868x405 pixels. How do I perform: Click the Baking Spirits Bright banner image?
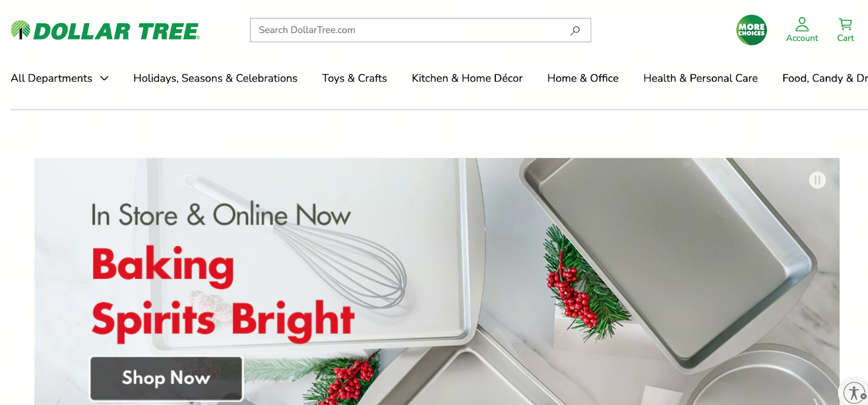[x=437, y=281]
